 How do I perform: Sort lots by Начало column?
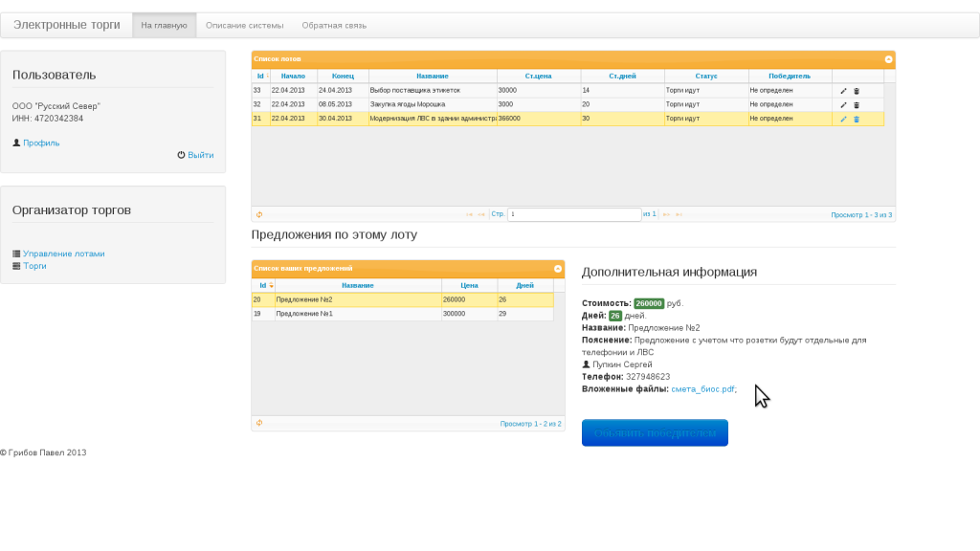293,76
